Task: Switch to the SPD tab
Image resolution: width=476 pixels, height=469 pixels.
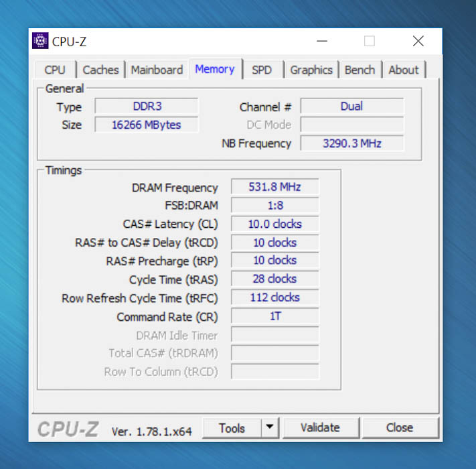Action: [262, 70]
